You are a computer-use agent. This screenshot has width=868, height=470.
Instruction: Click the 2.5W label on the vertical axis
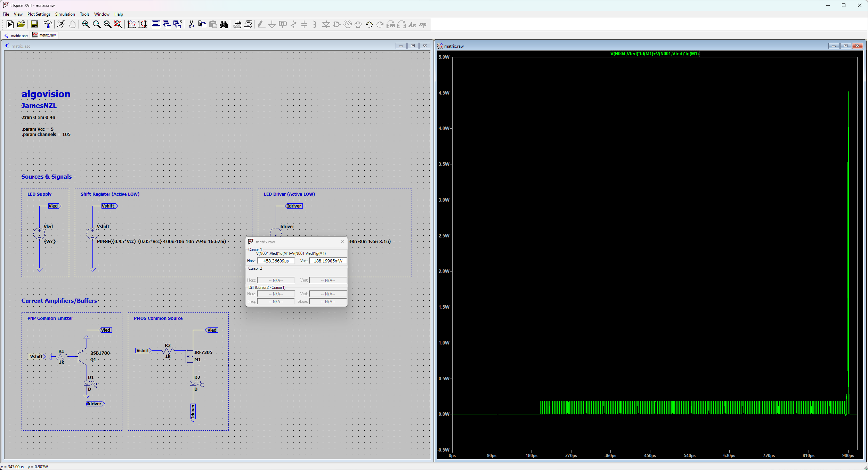(444, 236)
